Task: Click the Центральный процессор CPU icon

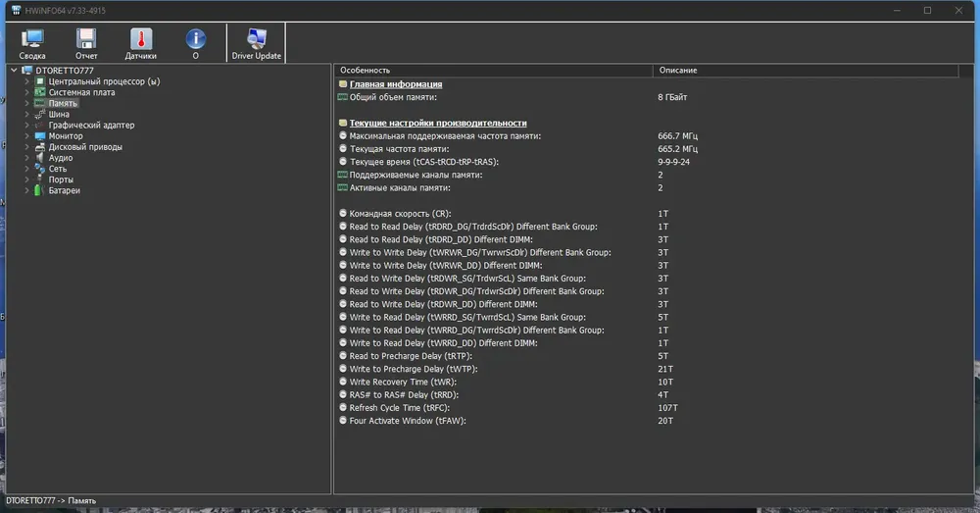Action: coord(40,81)
